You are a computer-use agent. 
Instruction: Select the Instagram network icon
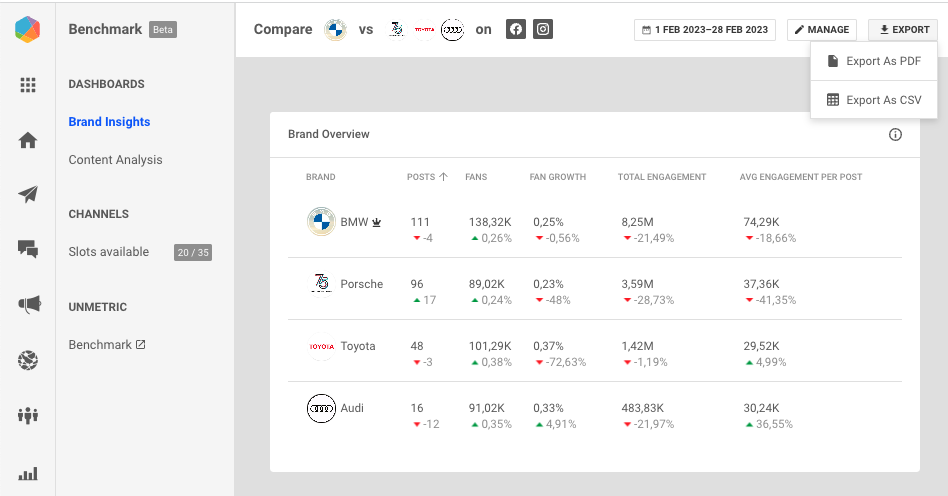543,29
